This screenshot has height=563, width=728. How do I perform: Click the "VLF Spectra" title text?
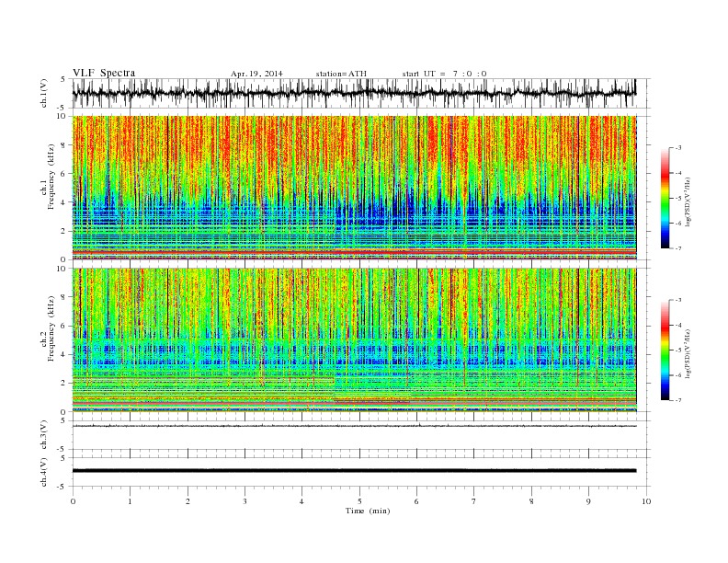click(104, 73)
